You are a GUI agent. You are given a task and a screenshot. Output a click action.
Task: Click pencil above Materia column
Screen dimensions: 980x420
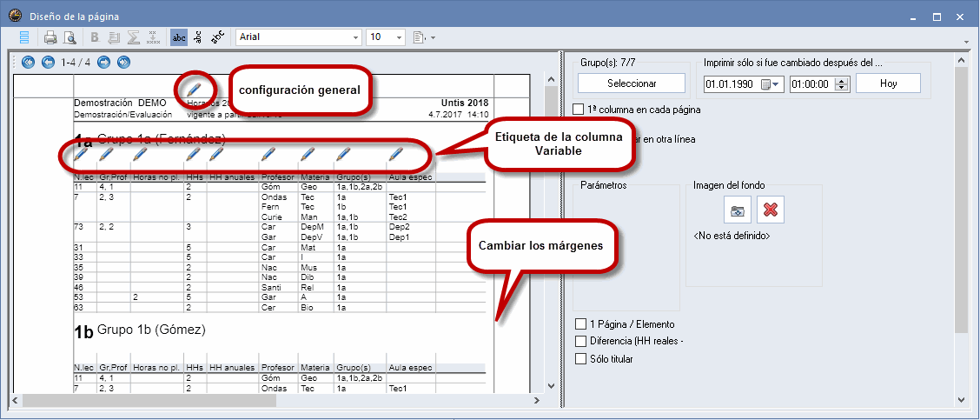point(307,155)
